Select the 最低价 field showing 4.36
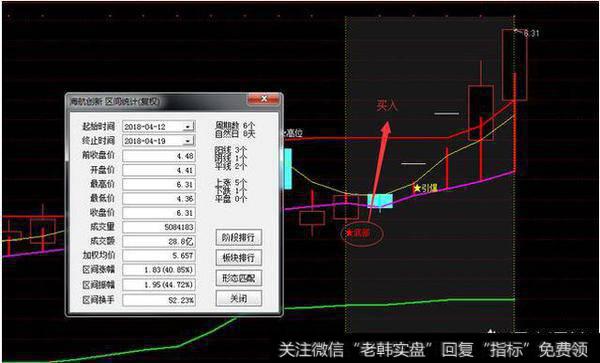This screenshot has height=363, width=600. click(x=159, y=199)
